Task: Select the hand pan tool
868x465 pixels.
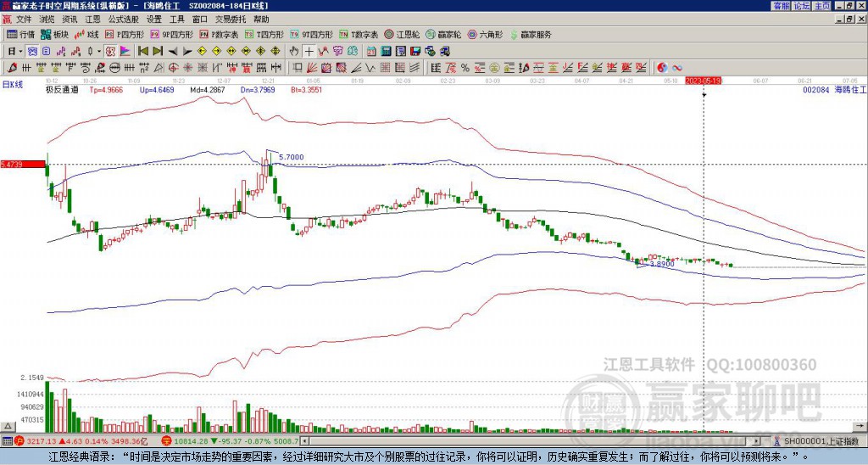Action: (294, 51)
